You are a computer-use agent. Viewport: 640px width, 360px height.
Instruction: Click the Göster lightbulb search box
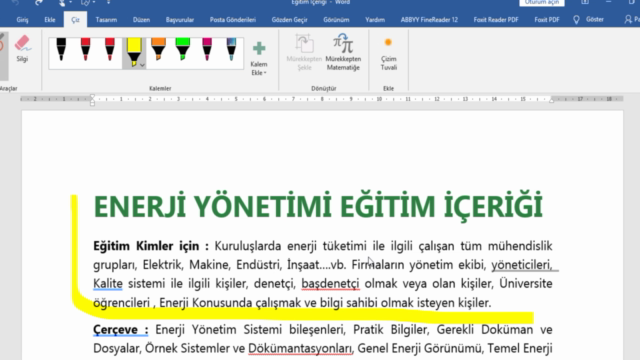click(x=589, y=20)
